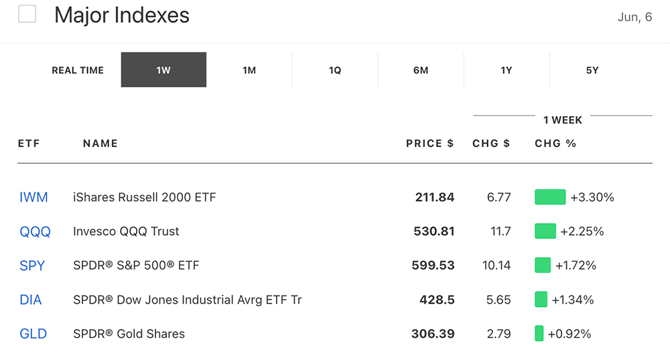Switch to 5Y timeframe

(592, 70)
